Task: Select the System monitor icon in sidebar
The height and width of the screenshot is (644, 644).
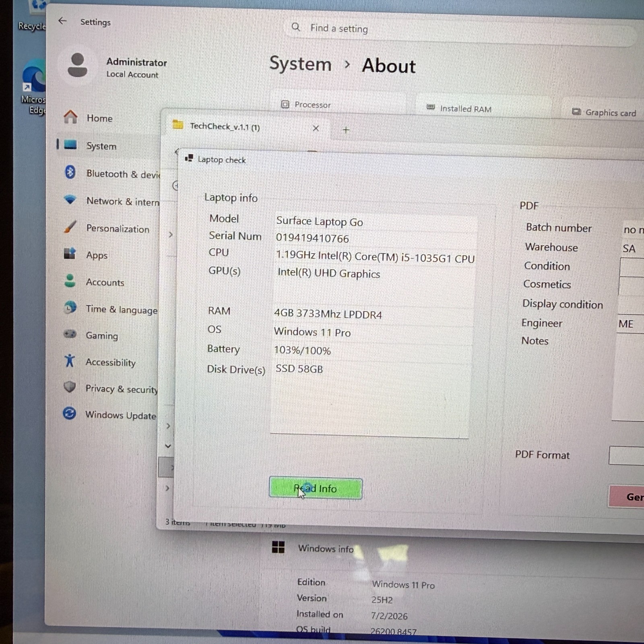Action: 70,144
